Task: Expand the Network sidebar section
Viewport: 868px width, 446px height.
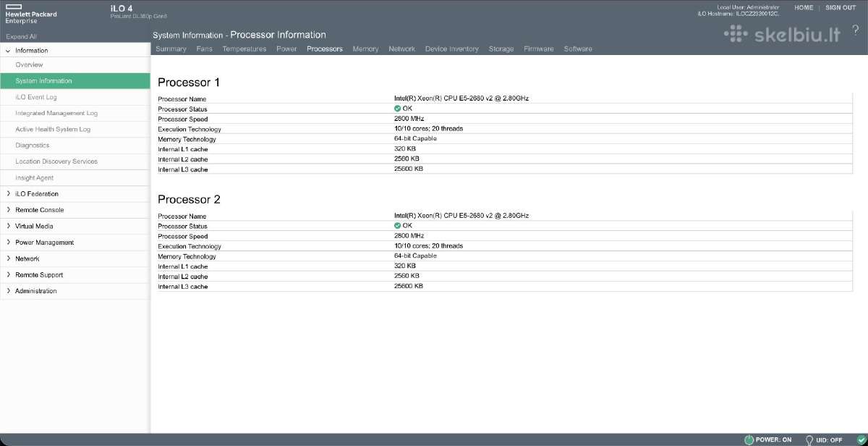Action: [8, 258]
